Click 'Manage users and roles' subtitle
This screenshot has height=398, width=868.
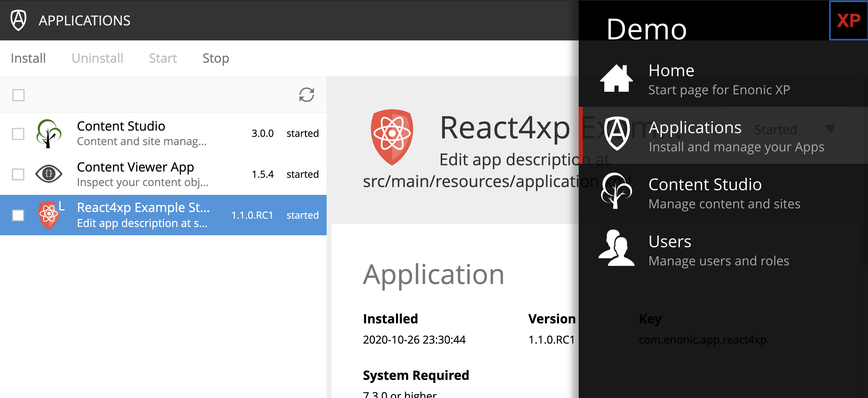pyautogui.click(x=719, y=261)
